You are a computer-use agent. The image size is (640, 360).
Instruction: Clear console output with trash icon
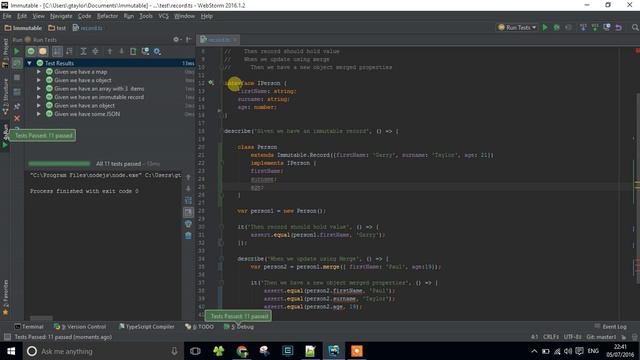[188, 236]
